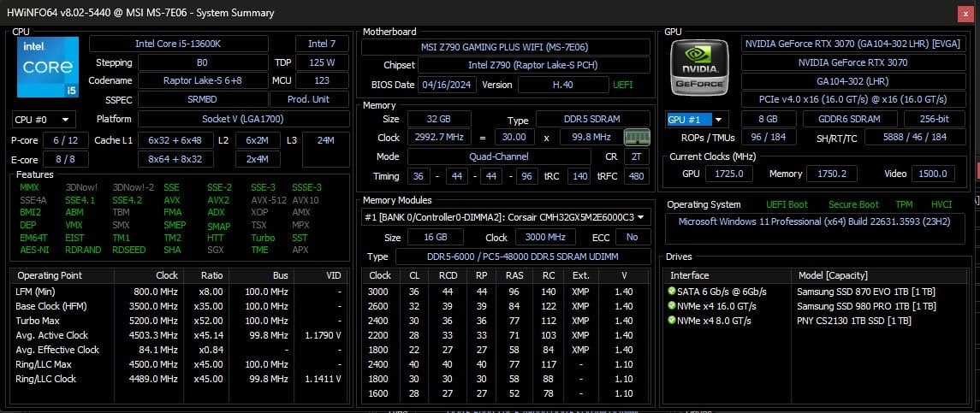Open the GPU #1 selector dropdown
Viewport: 980px width, 413px height.
[698, 120]
